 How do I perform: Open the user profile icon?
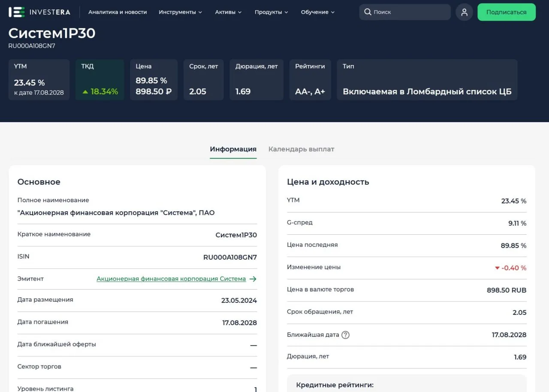pos(464,12)
